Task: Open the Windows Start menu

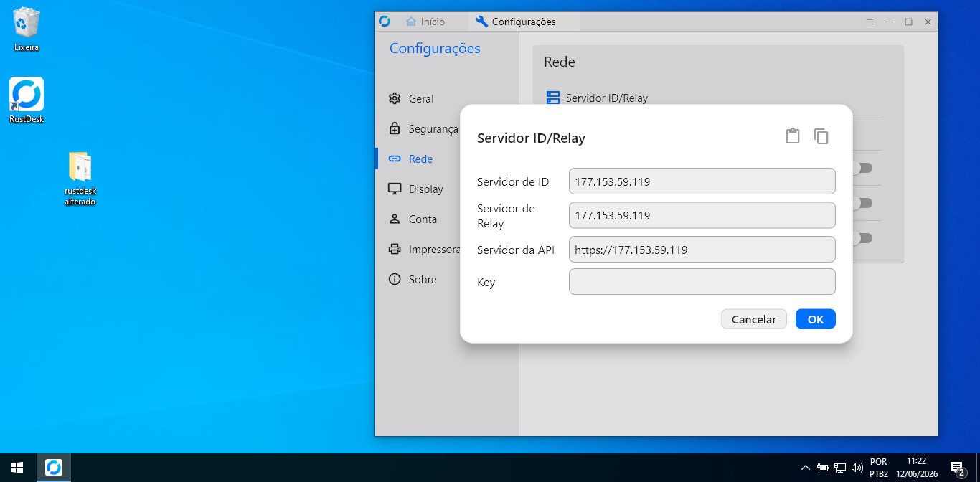Action: pyautogui.click(x=17, y=468)
